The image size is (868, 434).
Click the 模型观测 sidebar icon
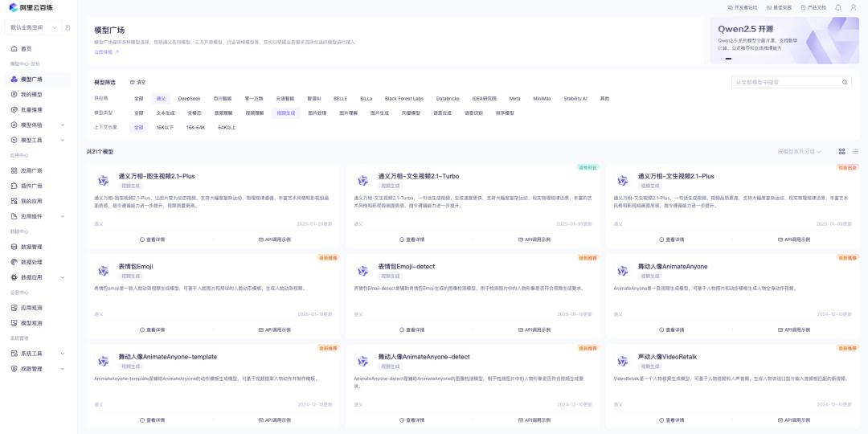pos(14,323)
